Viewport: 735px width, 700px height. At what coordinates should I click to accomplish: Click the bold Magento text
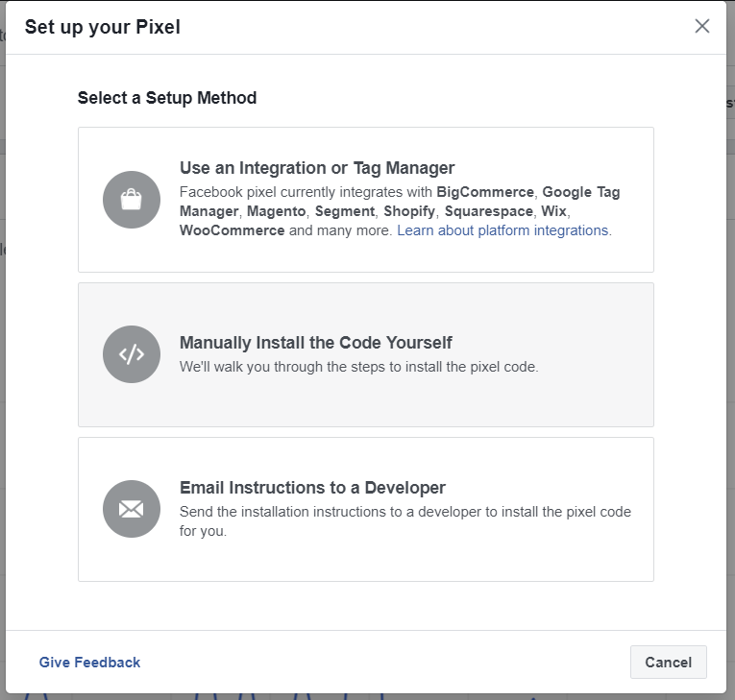click(276, 211)
